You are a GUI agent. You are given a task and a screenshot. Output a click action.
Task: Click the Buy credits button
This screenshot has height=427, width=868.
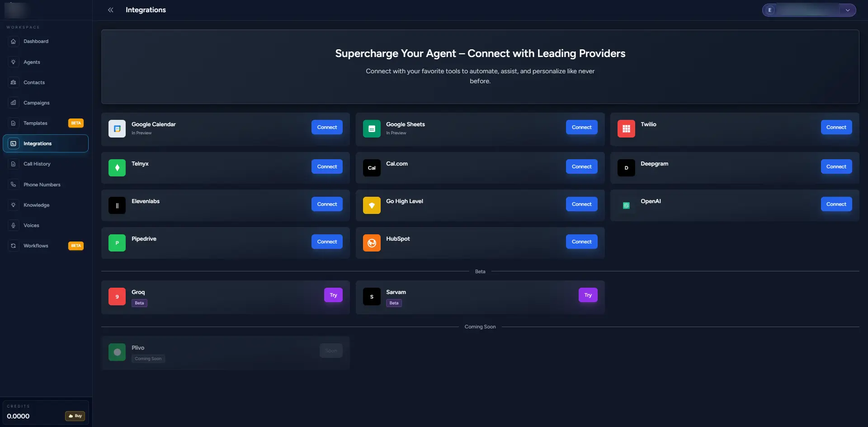coord(75,416)
